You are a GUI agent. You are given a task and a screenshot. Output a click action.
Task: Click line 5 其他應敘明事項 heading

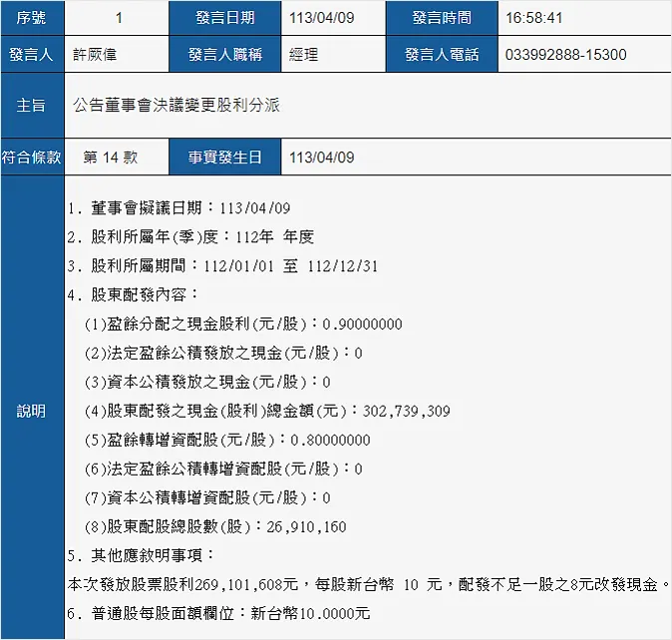click(141, 556)
